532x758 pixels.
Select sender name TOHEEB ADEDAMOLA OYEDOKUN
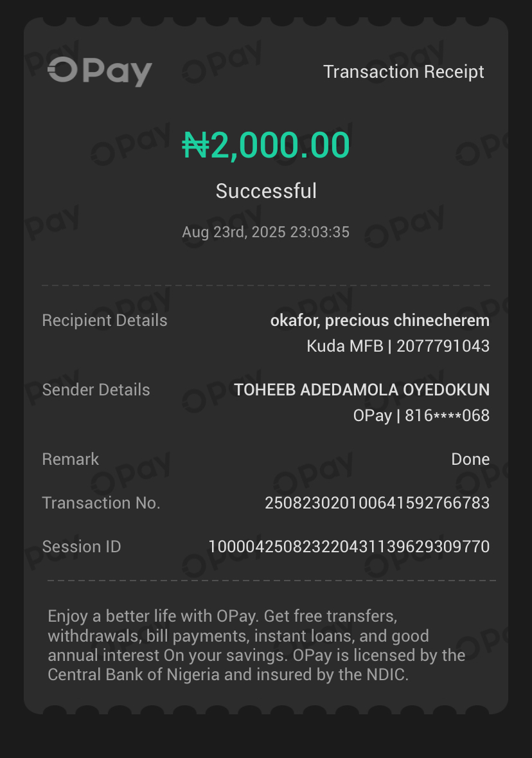362,390
